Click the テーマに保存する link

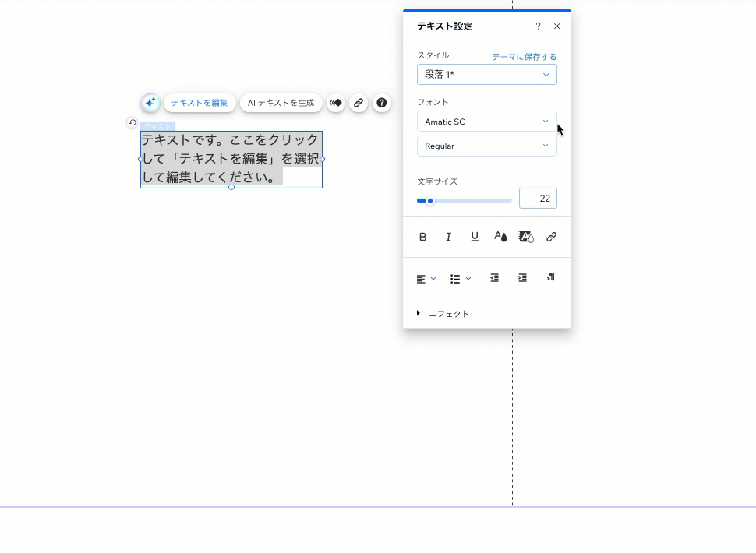point(524,57)
